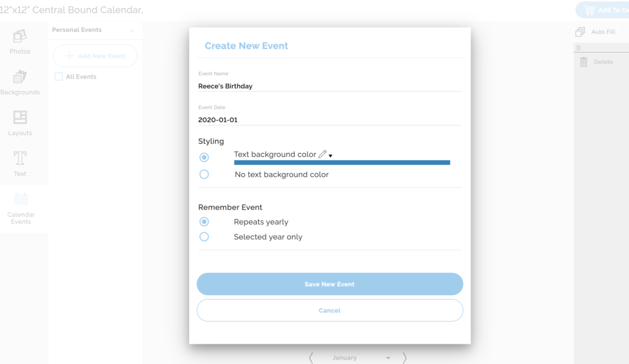Click the Auto Fill icon
629x364 pixels.
pos(580,30)
